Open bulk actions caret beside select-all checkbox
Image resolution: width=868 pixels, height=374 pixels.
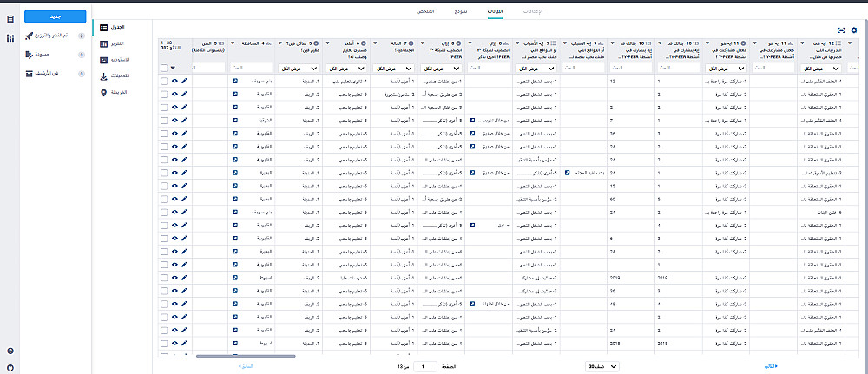pos(174,68)
